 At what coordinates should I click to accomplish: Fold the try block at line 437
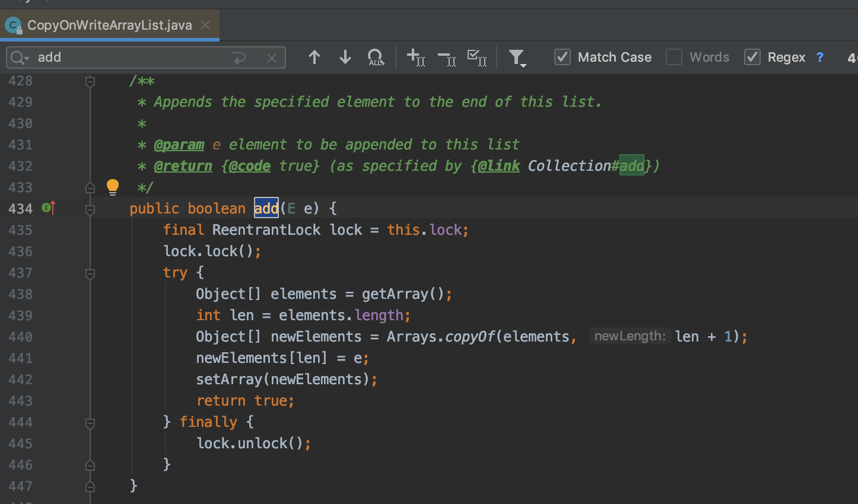point(90,273)
